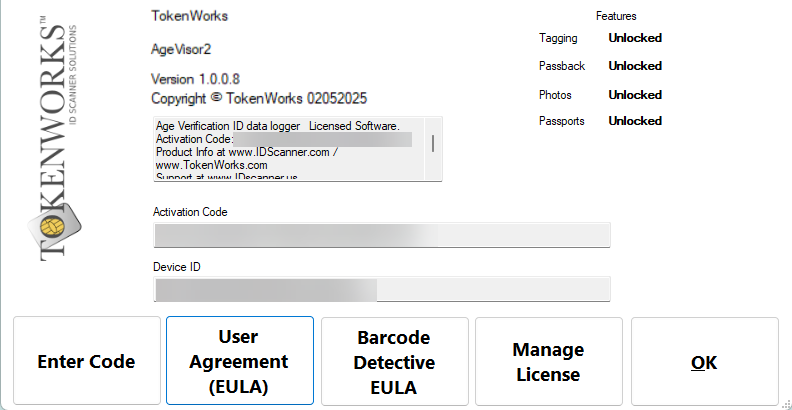Click the 'Device ID' label
The image size is (792, 410).
[x=177, y=267]
